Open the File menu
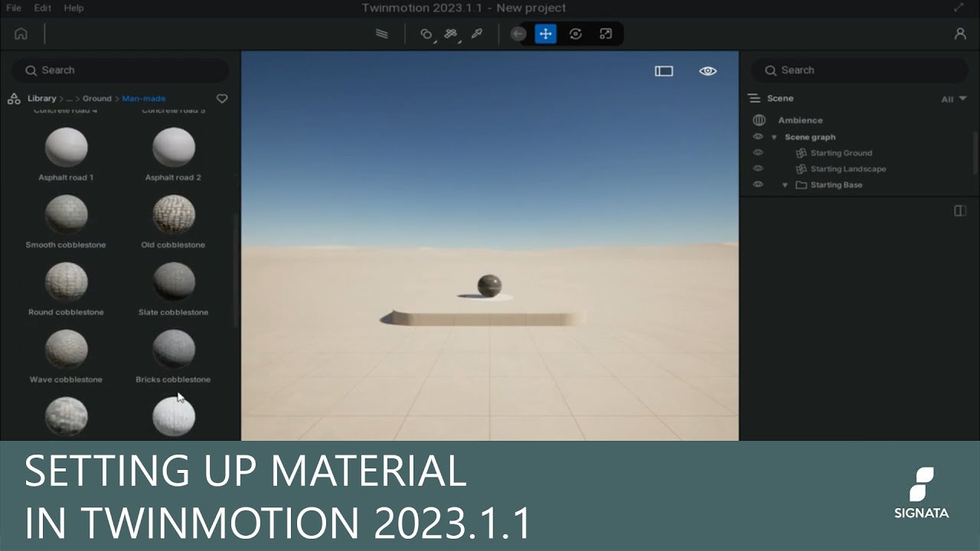980x551 pixels. 14,8
